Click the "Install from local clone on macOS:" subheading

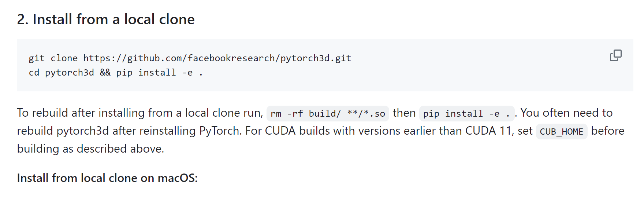point(107,178)
